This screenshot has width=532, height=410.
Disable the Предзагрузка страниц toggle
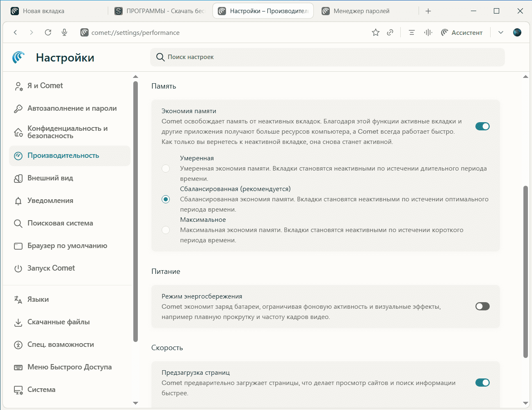tap(482, 383)
